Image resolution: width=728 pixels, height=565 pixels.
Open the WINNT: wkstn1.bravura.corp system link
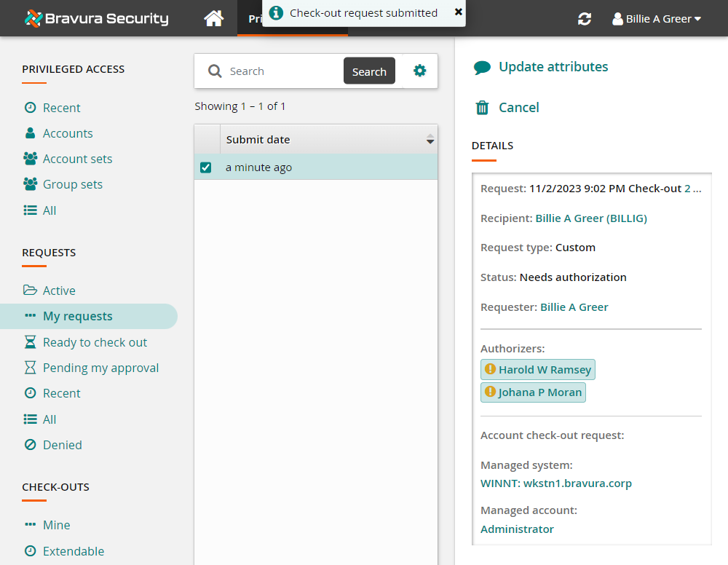pos(556,483)
